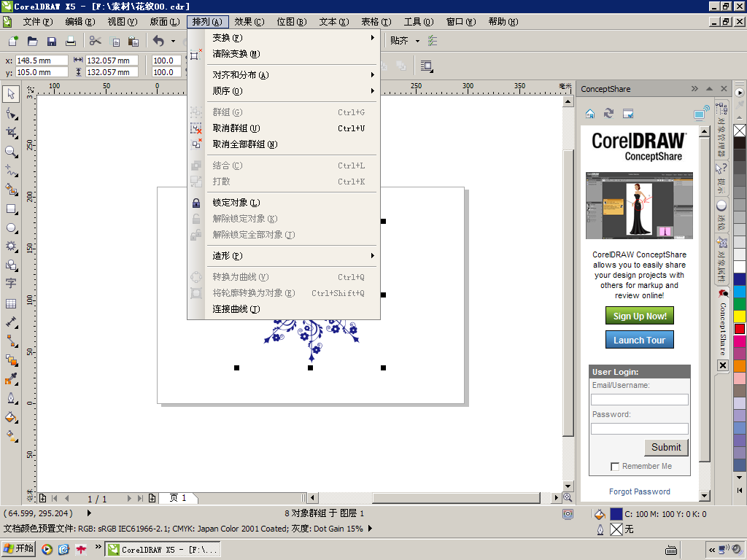This screenshot has height=560, width=747.
Task: Open the 文件 menu
Action: coord(38,22)
